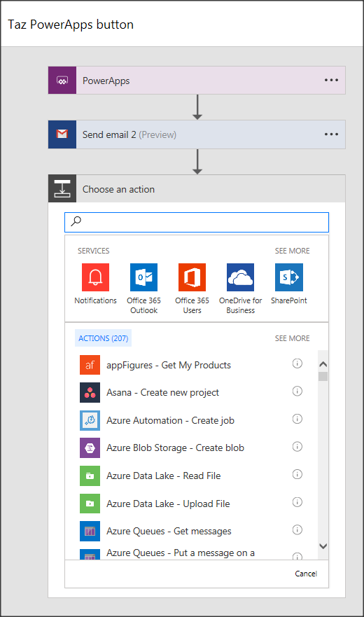Click the Azure Queues Get messages icon
This screenshot has height=617, width=364.
point(90,532)
